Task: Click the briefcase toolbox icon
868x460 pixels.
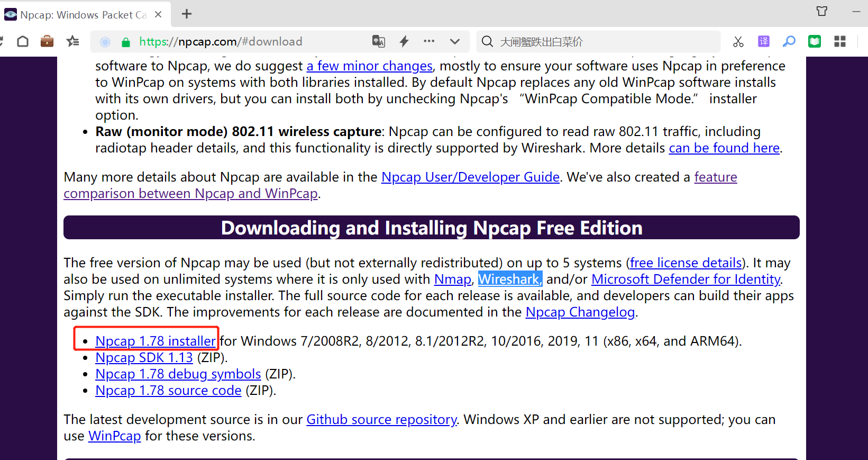Action: (47, 41)
